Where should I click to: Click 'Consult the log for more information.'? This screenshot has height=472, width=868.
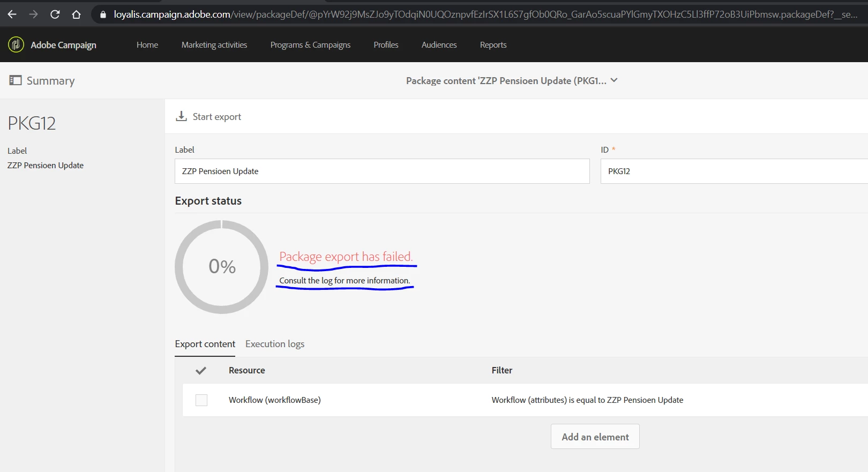345,281
